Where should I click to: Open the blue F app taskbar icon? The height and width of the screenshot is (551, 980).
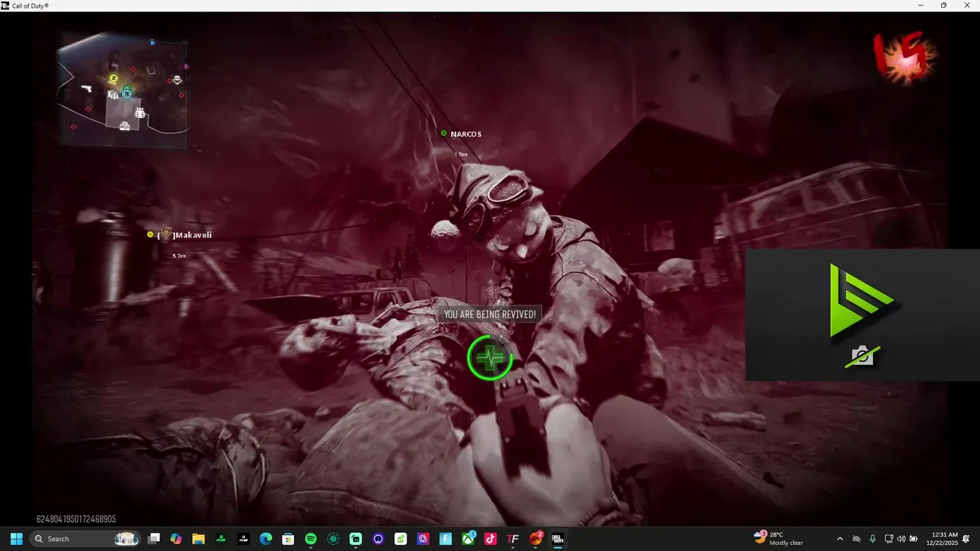click(445, 539)
